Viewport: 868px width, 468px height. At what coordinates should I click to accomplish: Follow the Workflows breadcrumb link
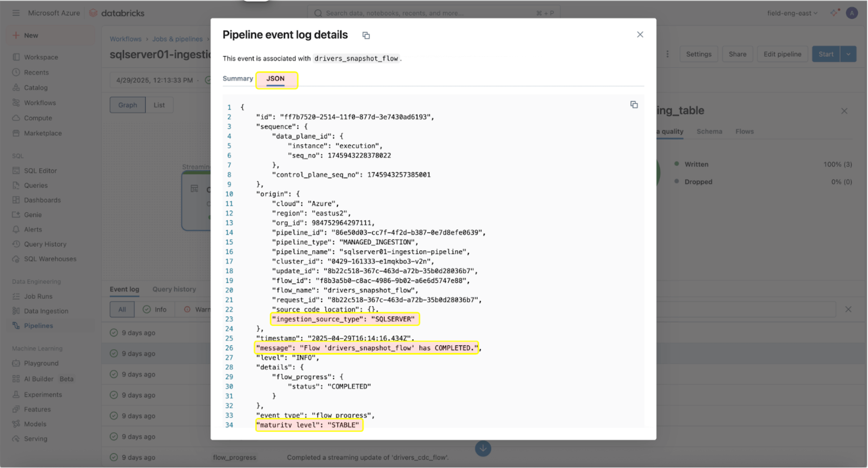[125, 39]
